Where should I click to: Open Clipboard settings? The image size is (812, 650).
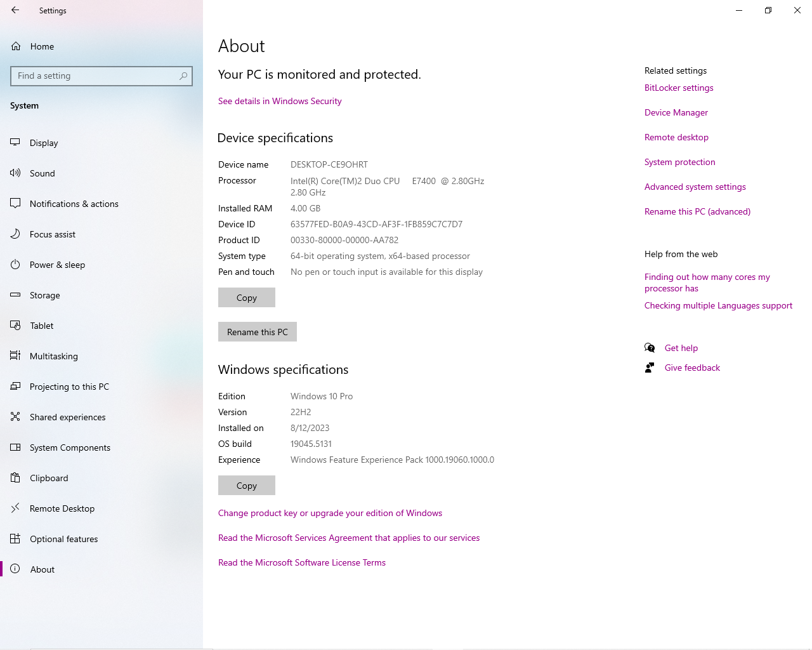tap(101, 478)
